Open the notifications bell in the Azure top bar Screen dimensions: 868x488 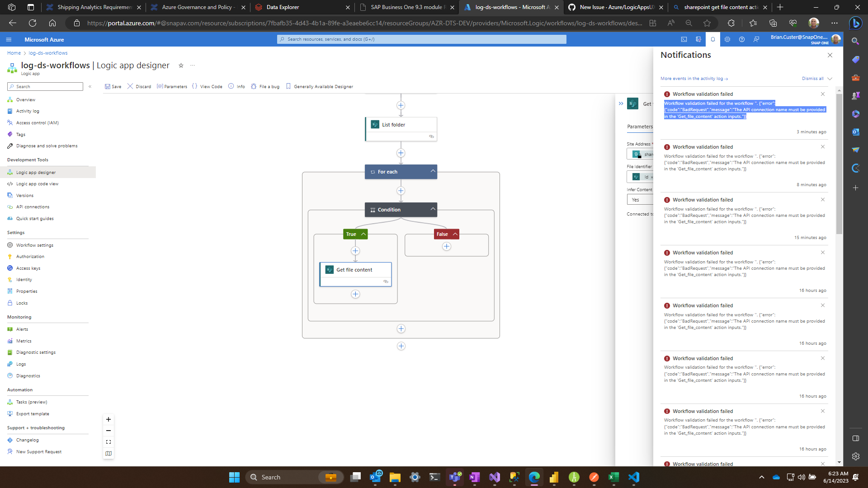pyautogui.click(x=713, y=39)
